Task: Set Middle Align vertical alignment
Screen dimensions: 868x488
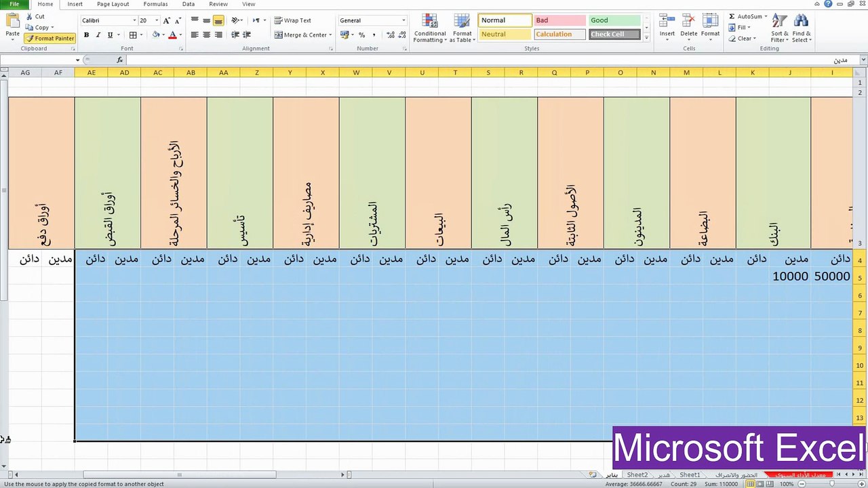Action: (206, 20)
